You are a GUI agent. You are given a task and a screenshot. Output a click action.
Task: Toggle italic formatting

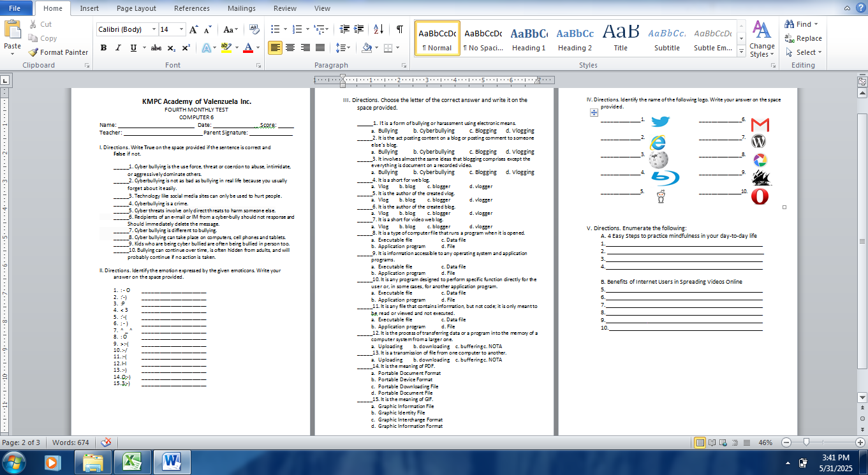[118, 48]
